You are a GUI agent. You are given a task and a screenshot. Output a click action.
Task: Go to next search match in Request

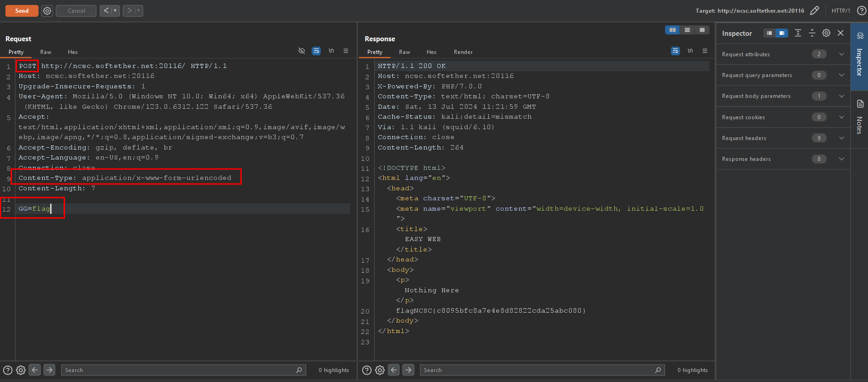pyautogui.click(x=49, y=370)
